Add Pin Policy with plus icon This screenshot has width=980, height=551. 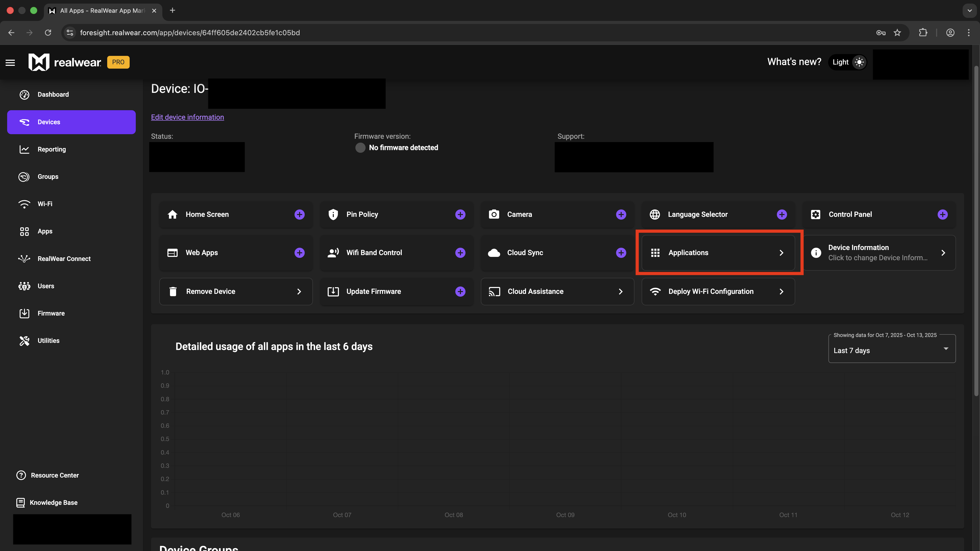460,215
